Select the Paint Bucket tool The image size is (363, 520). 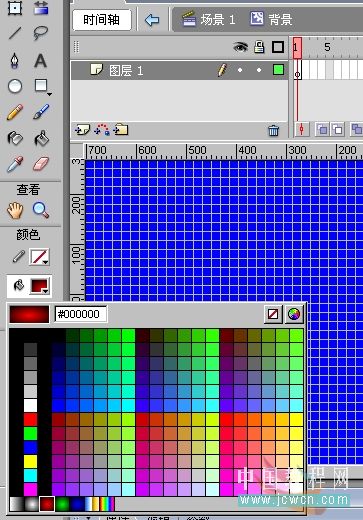tap(41, 138)
